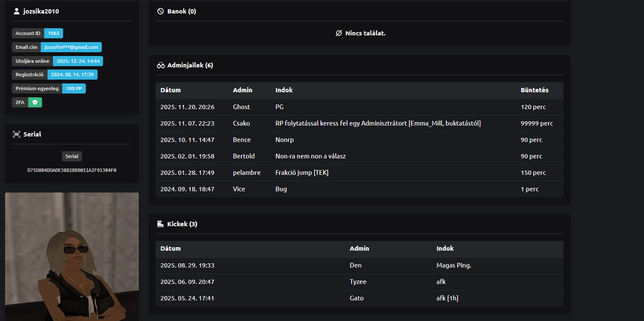Click the ban icon beside Banok

(160, 11)
